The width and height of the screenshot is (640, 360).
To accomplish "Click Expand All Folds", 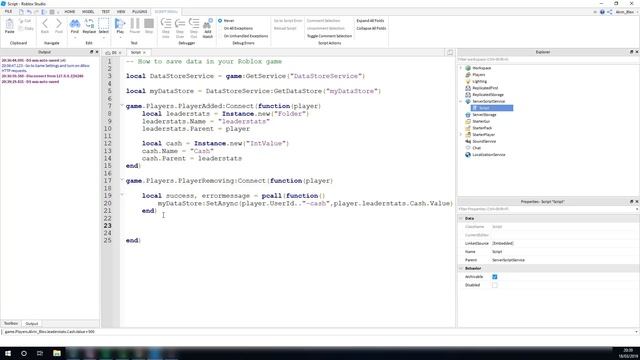I will pyautogui.click(x=370, y=20).
